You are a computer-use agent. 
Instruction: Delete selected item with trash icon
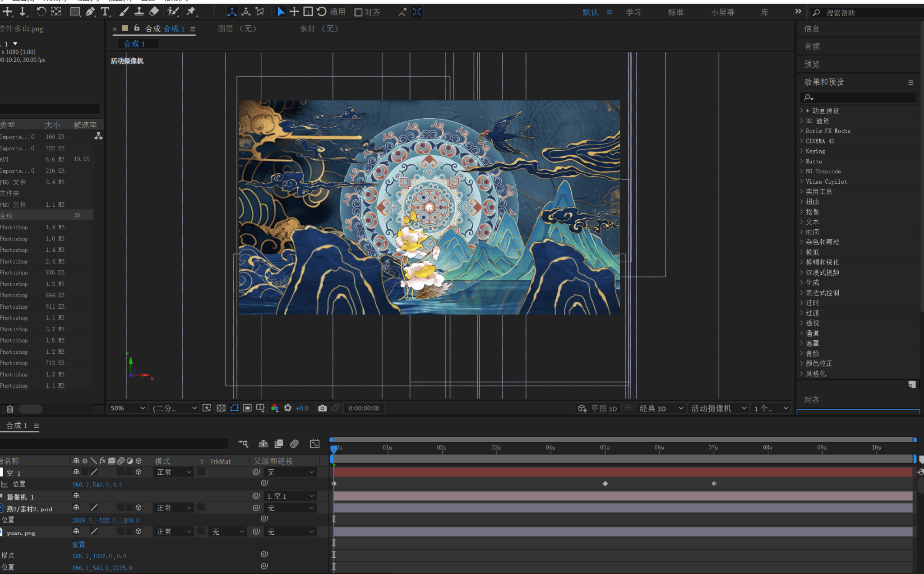[10, 409]
